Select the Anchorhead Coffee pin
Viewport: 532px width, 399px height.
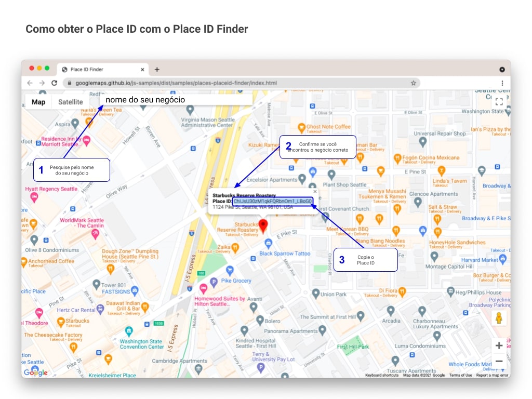(24, 262)
